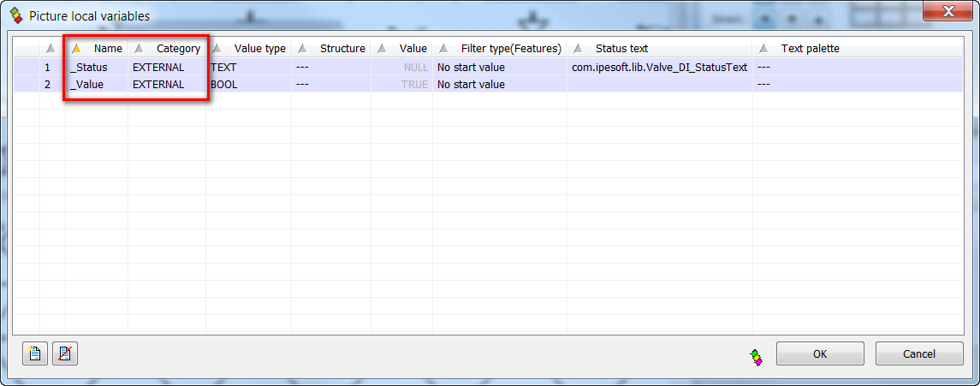The width and height of the screenshot is (980, 386).
Task: Sort the table by Category column
Action: coord(177,49)
